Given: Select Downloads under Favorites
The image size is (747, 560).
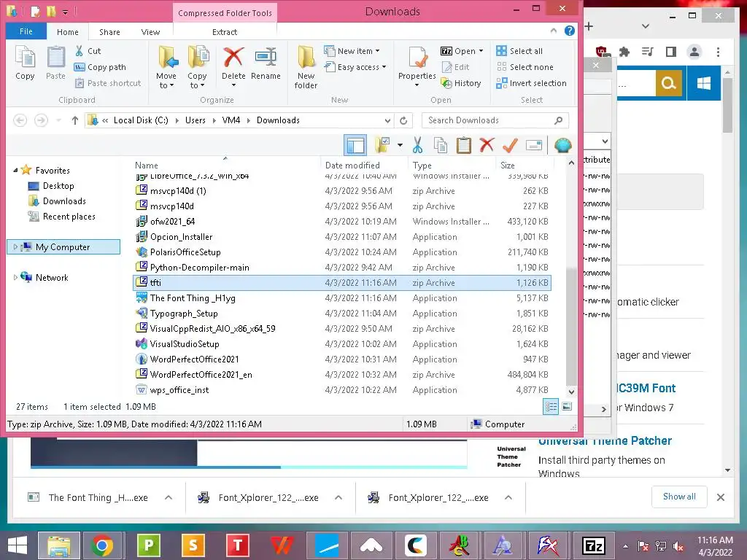Looking at the screenshot, I should 64,201.
